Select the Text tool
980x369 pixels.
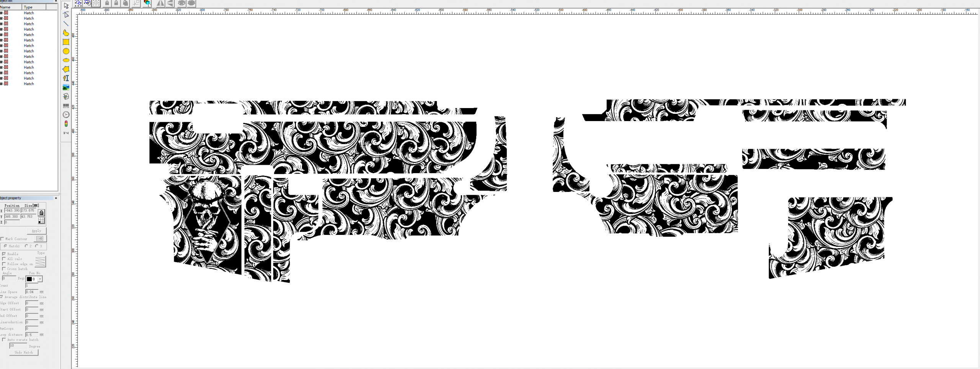[x=66, y=78]
